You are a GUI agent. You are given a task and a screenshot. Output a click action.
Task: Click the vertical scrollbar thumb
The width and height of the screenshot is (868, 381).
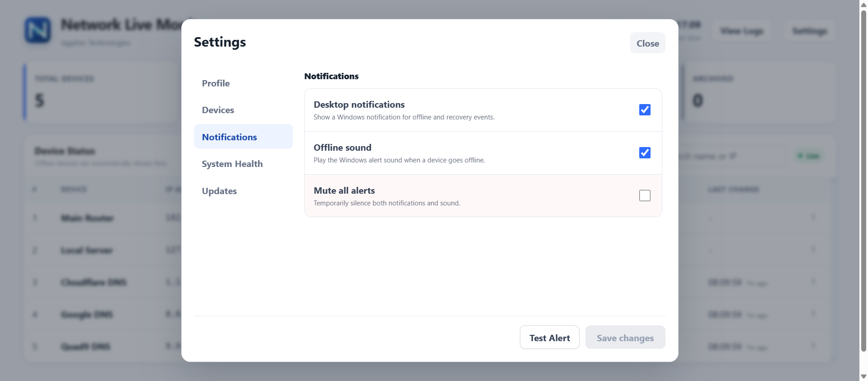coord(863,181)
